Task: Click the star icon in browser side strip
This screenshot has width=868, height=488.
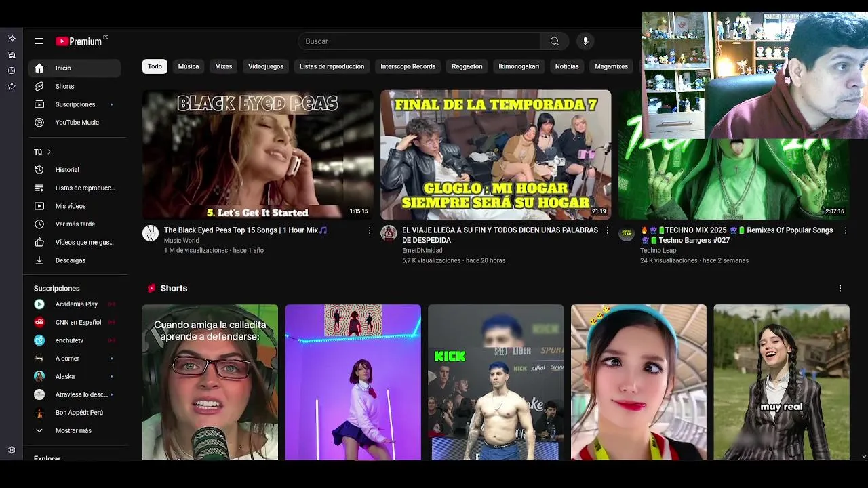Action: 12,87
